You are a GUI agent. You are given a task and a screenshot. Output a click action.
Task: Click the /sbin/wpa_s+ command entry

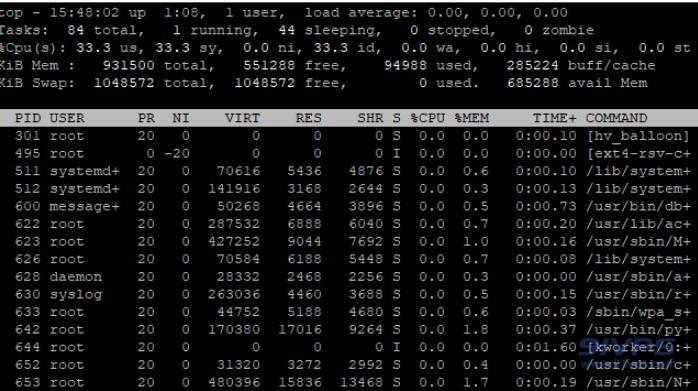[x=638, y=312]
